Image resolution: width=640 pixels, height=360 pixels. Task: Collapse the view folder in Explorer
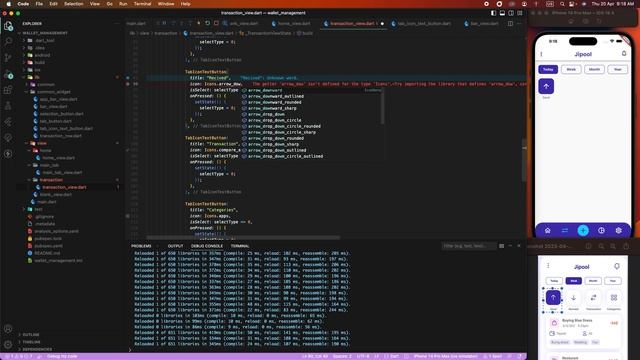[42, 143]
